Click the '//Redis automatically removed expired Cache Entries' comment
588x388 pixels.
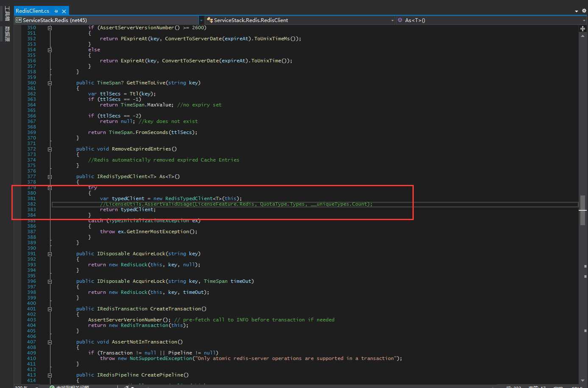click(x=164, y=160)
